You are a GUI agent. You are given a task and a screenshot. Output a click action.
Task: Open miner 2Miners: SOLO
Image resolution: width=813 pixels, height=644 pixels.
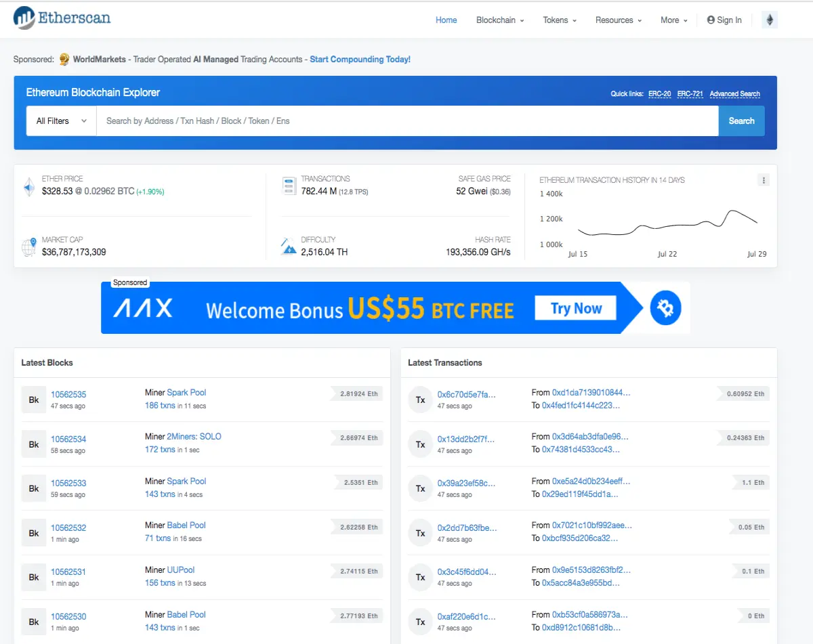point(194,437)
